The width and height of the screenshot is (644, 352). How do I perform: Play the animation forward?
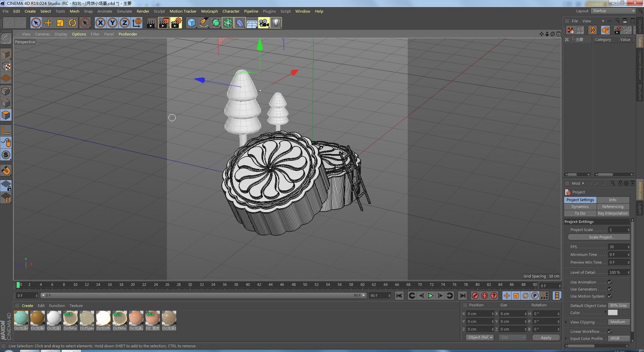(x=431, y=296)
